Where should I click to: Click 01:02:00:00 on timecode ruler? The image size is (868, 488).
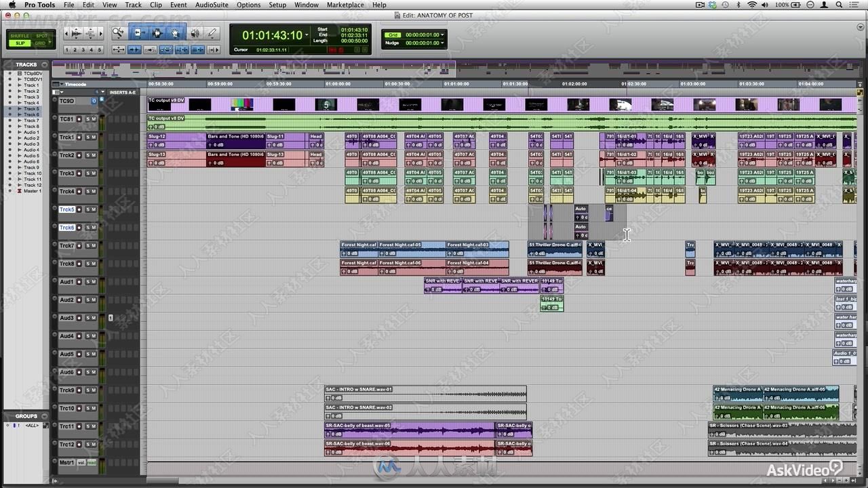click(x=574, y=84)
